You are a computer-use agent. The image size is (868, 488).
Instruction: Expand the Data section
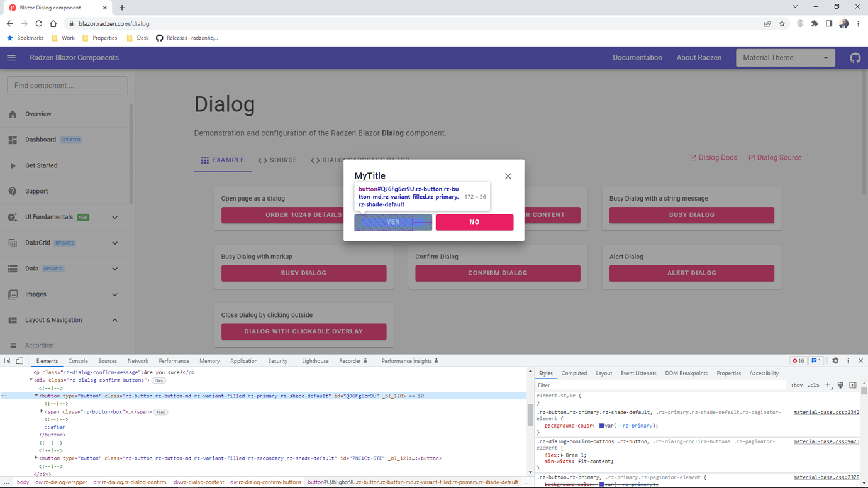114,269
